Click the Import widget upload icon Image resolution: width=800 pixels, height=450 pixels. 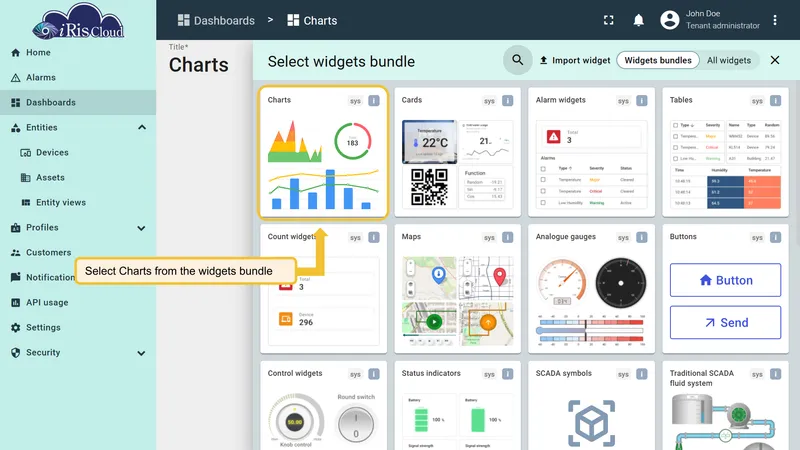(543, 60)
